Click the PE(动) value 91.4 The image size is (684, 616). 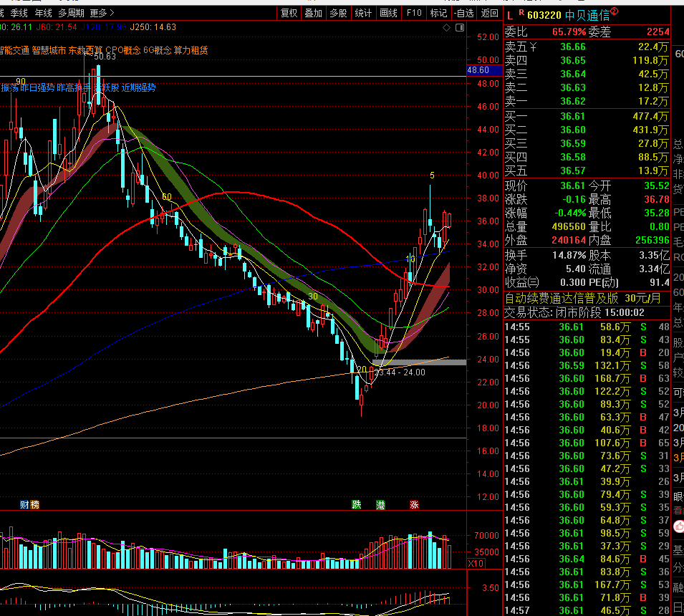click(659, 283)
